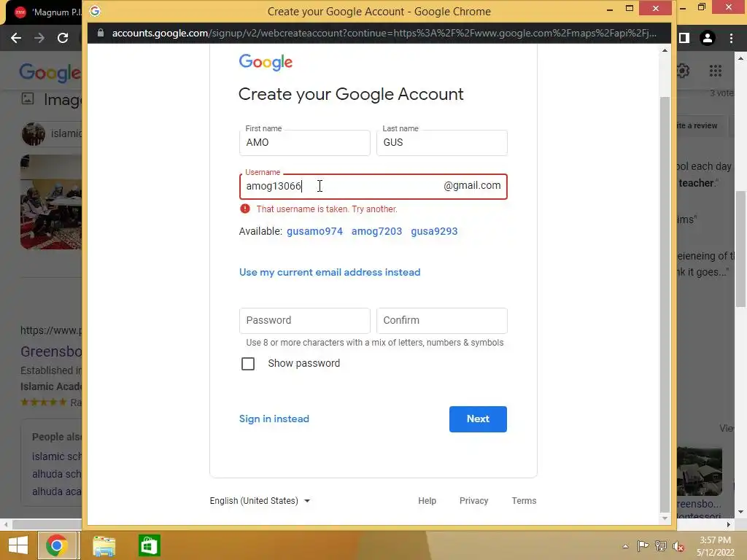The image size is (747, 560).
Task: Click the network tray icon
Action: tap(660, 545)
